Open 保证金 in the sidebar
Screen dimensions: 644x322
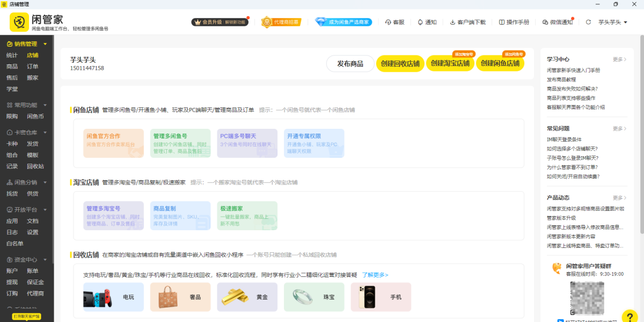pos(35,282)
